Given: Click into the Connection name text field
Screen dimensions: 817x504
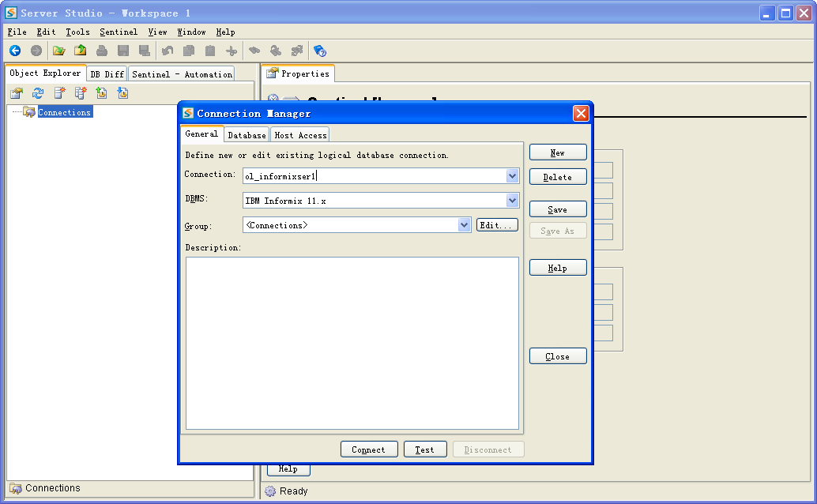Looking at the screenshot, I should click(375, 176).
